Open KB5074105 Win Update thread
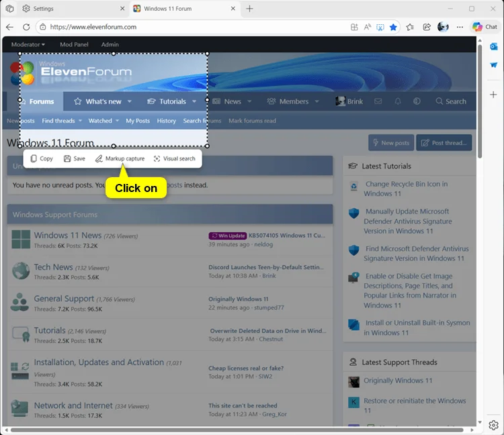The width and height of the screenshot is (504, 435). click(287, 236)
